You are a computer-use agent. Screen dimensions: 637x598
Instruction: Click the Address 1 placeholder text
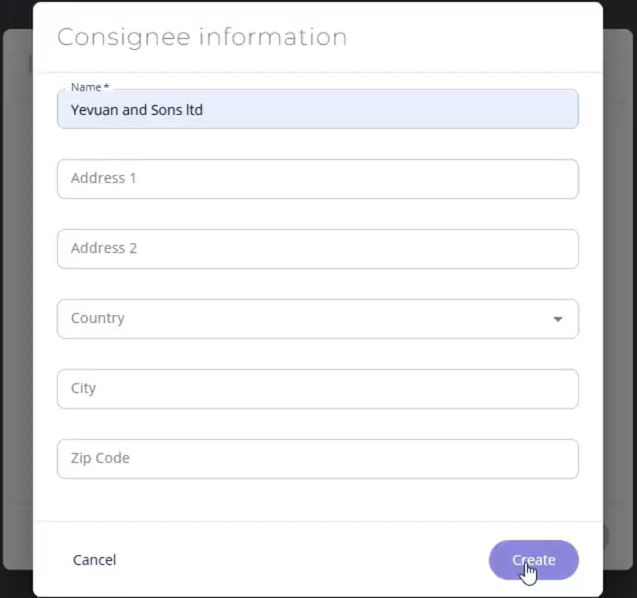104,178
